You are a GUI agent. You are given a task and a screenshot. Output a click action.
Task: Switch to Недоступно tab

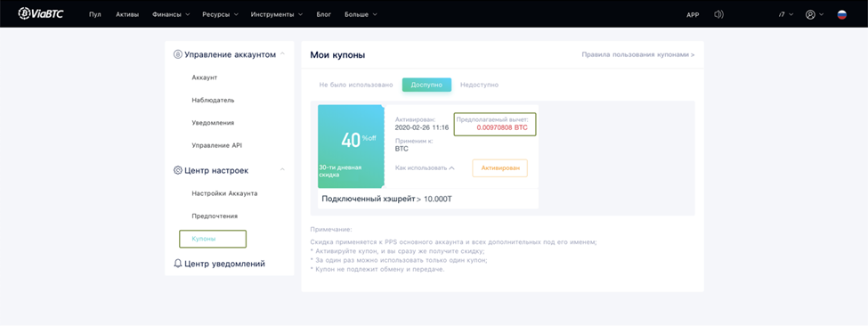point(479,85)
